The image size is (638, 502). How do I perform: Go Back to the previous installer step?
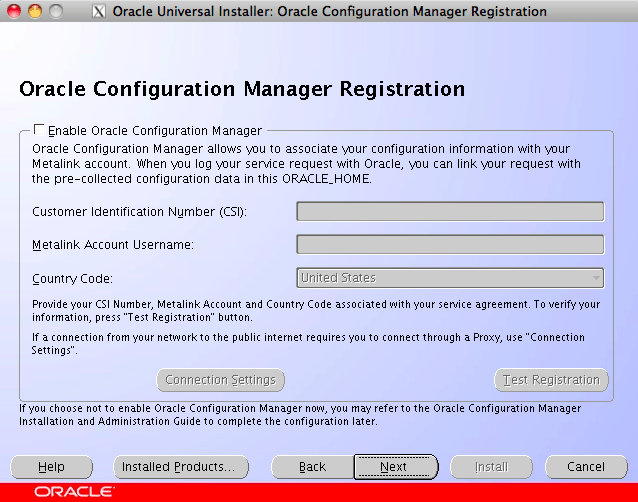click(312, 467)
